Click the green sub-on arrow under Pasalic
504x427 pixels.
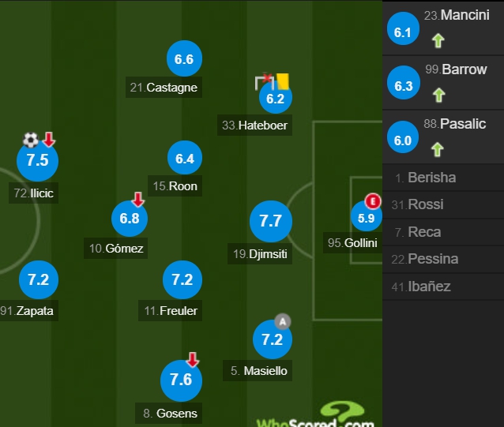[438, 150]
